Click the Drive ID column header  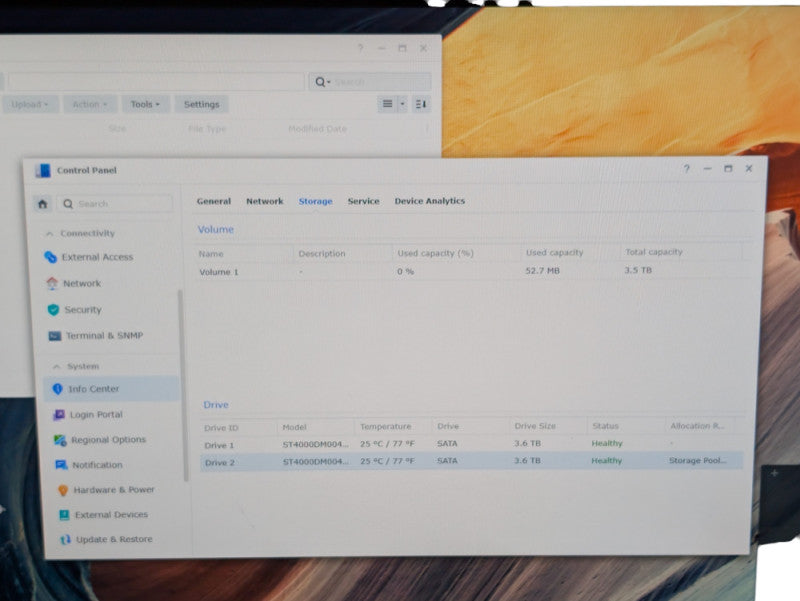coord(221,428)
